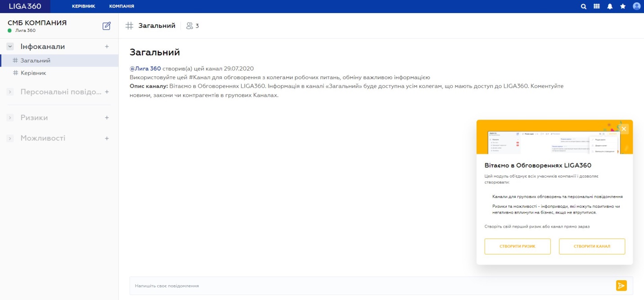
Task: Open the user profile avatar
Action: (636, 6)
